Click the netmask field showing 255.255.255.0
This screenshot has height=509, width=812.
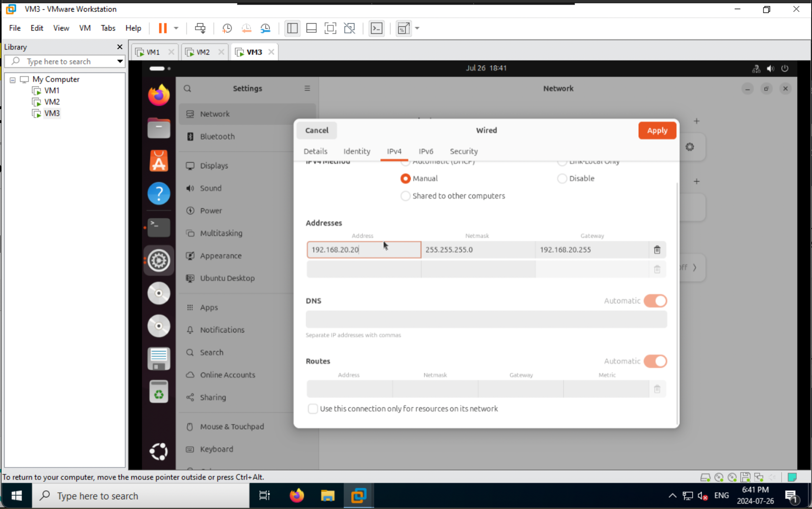click(478, 250)
